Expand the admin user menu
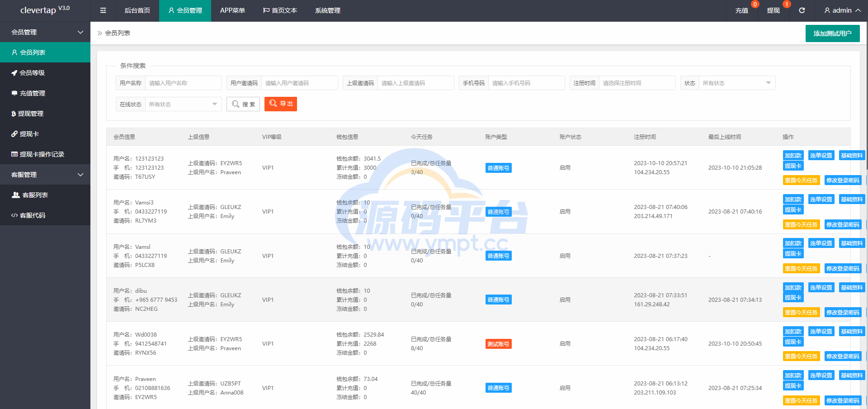The image size is (868, 409). click(842, 10)
